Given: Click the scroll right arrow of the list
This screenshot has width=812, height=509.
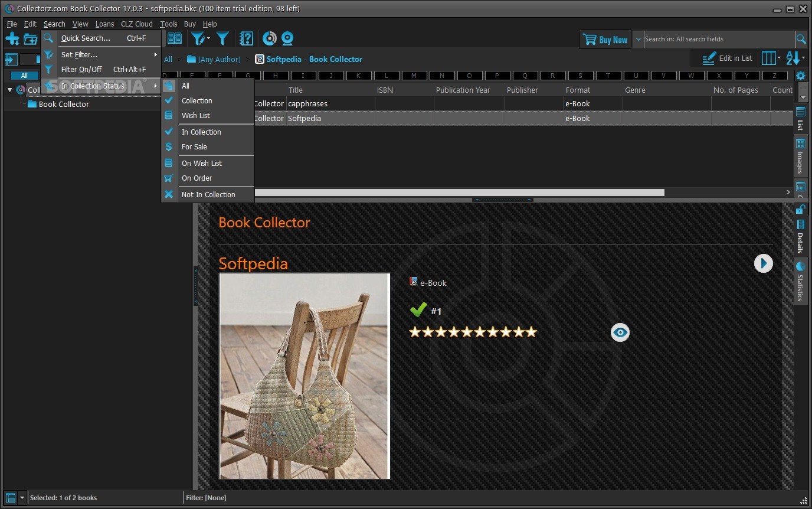Looking at the screenshot, I should point(788,192).
